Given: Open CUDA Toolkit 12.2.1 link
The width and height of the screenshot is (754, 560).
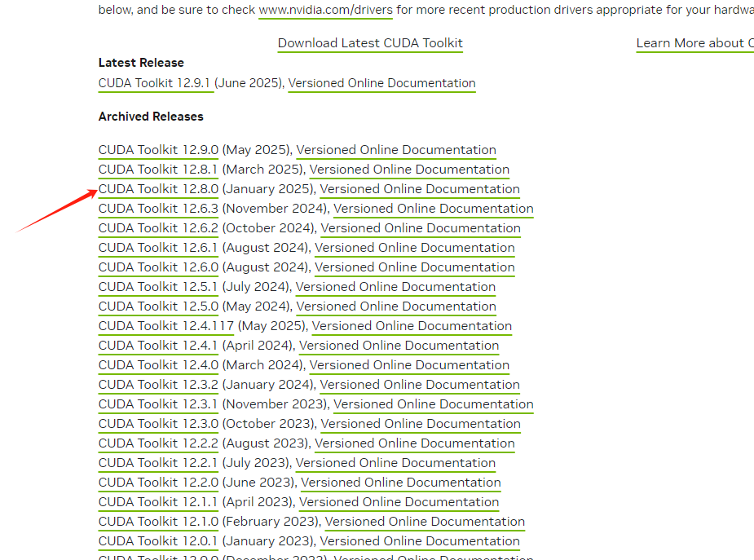Looking at the screenshot, I should [157, 462].
